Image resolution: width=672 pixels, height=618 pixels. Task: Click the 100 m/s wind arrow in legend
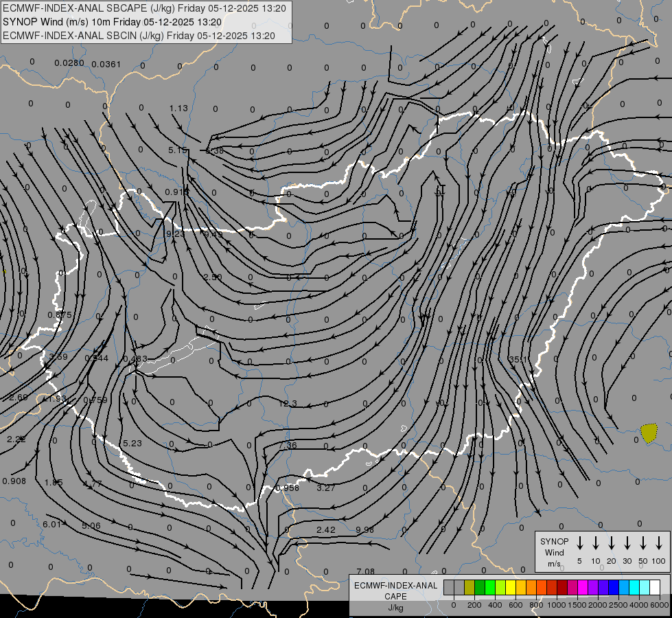(659, 543)
